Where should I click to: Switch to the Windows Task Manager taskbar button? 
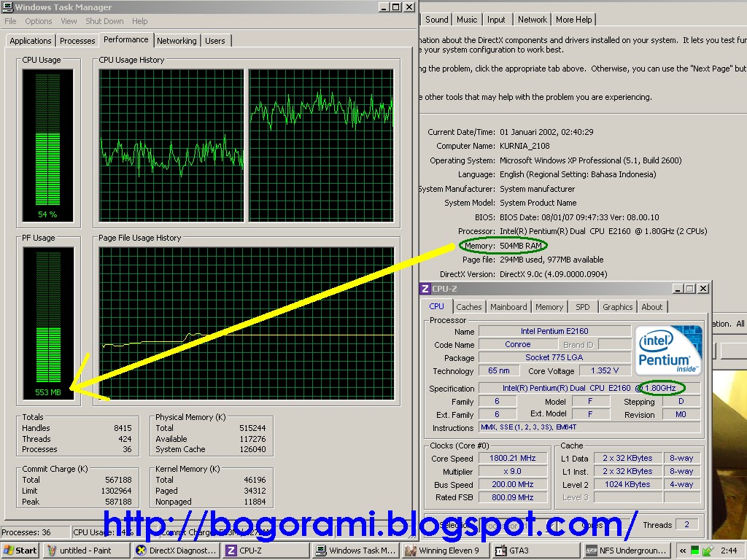point(356,551)
